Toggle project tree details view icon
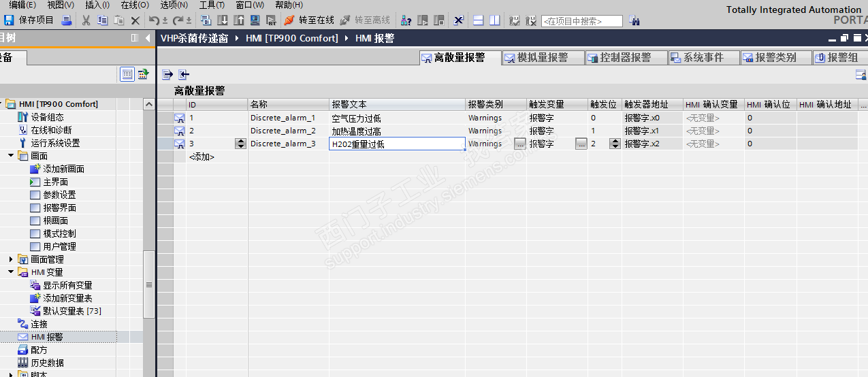This screenshot has width=868, height=377. 127,74
